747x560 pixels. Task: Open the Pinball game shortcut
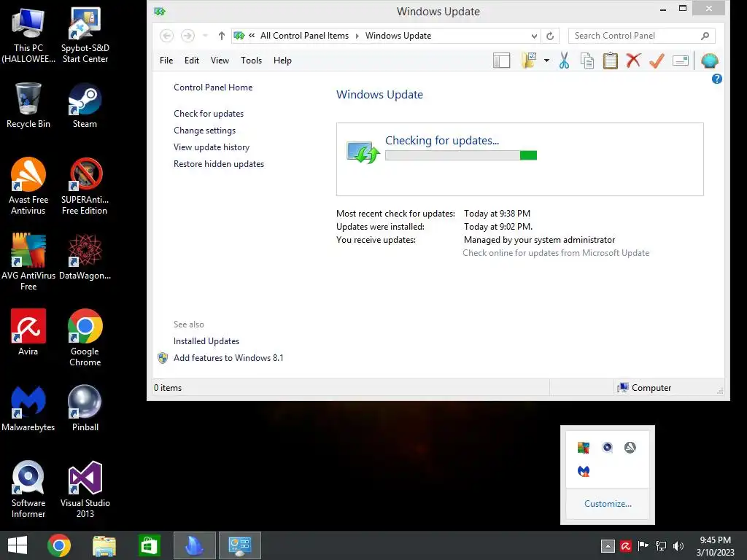coord(85,408)
